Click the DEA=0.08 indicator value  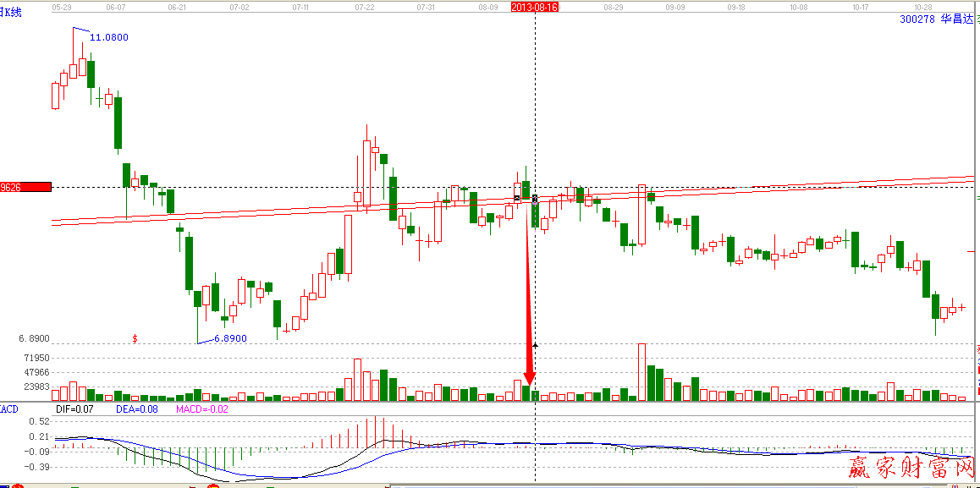click(135, 409)
